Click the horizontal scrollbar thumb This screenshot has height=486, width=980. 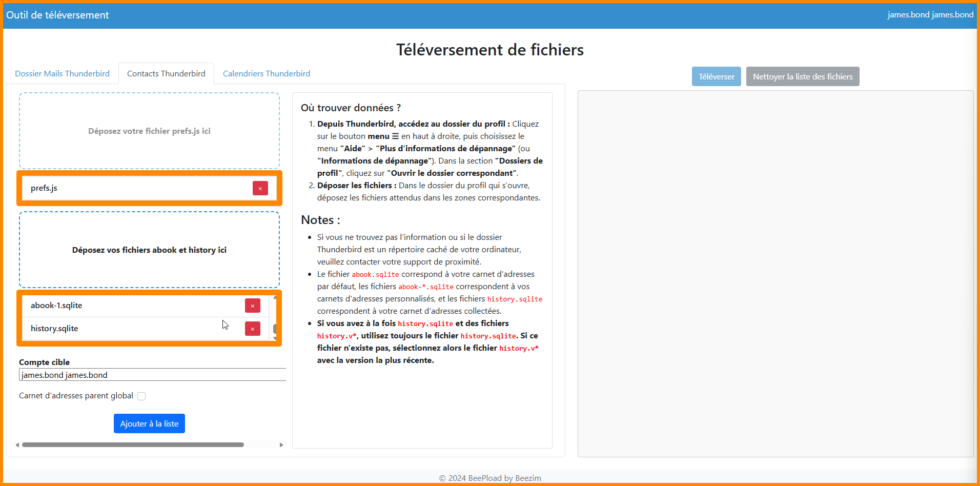click(133, 445)
